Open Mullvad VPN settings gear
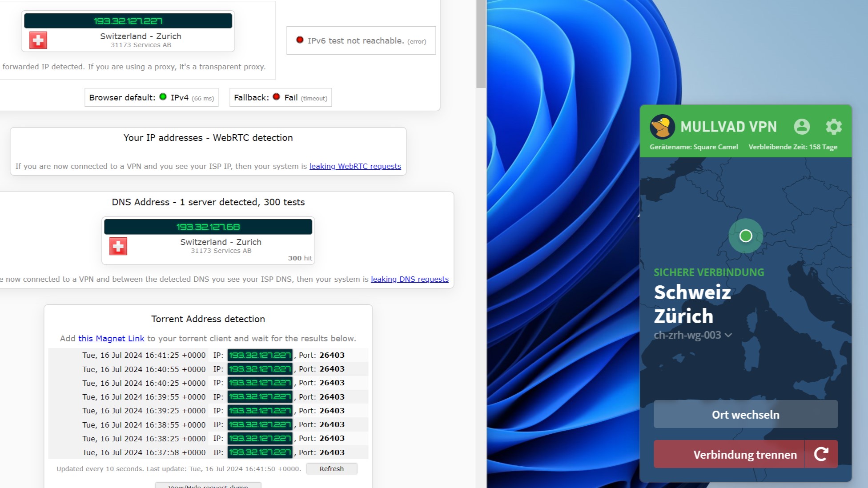The height and width of the screenshot is (488, 868). point(834,127)
